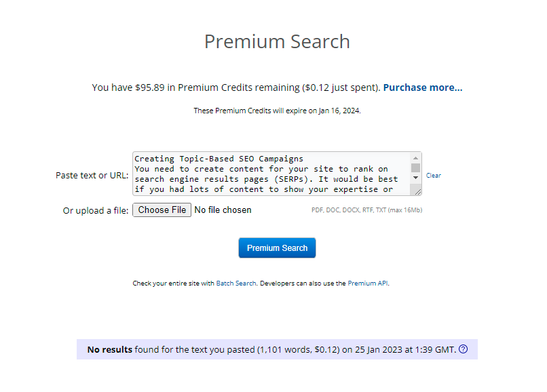Click the textarea scrollbar thumb
The height and width of the screenshot is (392, 547).
[x=415, y=168]
